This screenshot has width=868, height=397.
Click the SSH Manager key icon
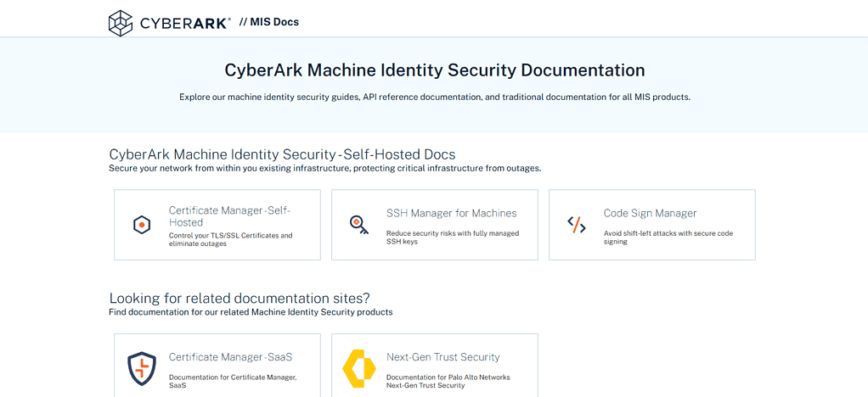click(x=358, y=225)
